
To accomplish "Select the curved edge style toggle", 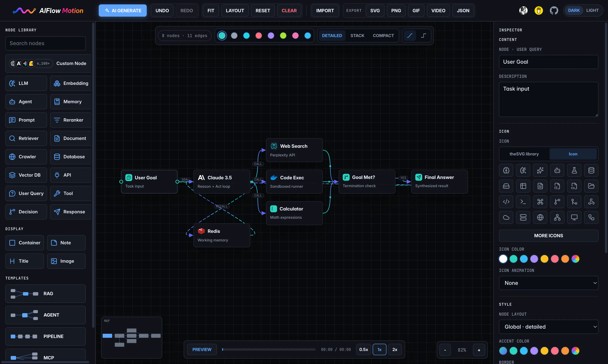I will click(410, 36).
